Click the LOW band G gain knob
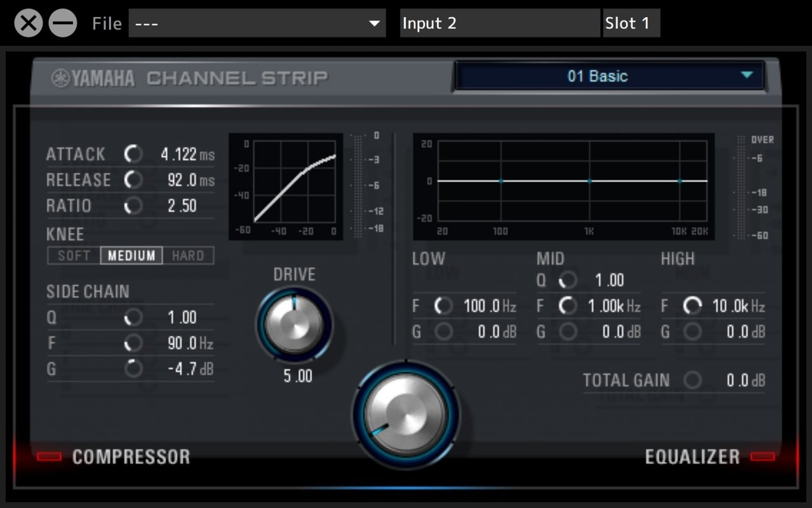Image resolution: width=812 pixels, height=508 pixels. (x=443, y=331)
